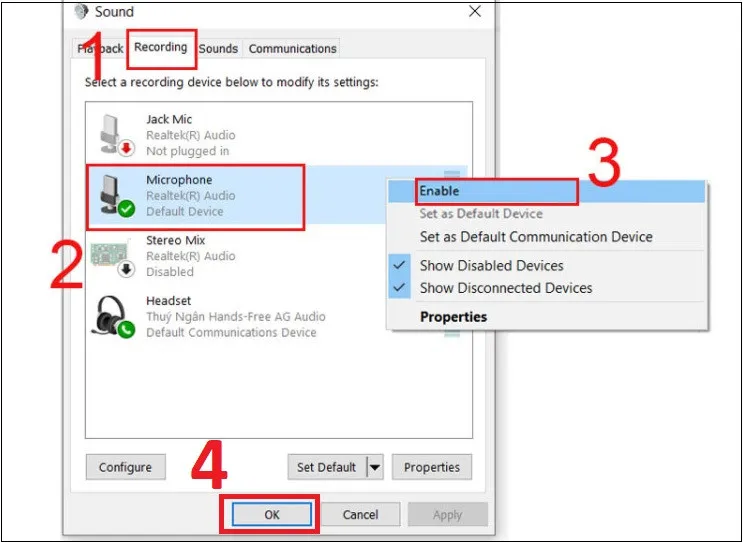Click the Properties button below device list
Image resolution: width=743 pixels, height=542 pixels.
click(432, 467)
